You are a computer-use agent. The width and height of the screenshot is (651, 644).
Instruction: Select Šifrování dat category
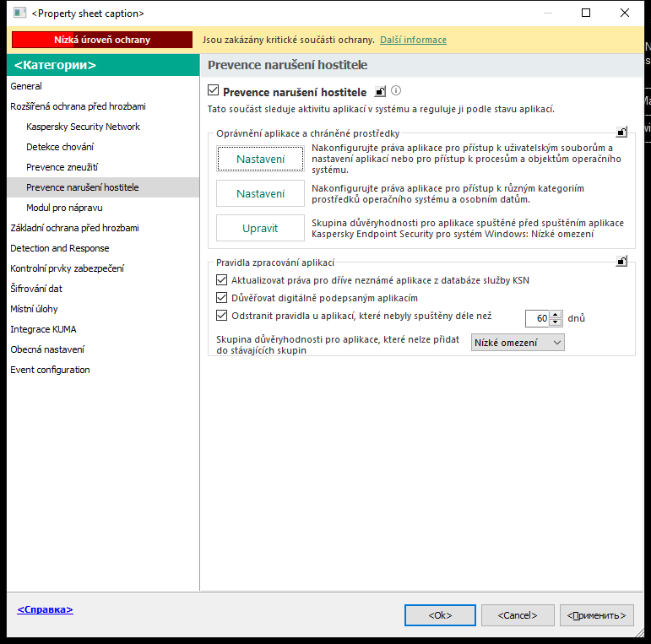(103, 289)
